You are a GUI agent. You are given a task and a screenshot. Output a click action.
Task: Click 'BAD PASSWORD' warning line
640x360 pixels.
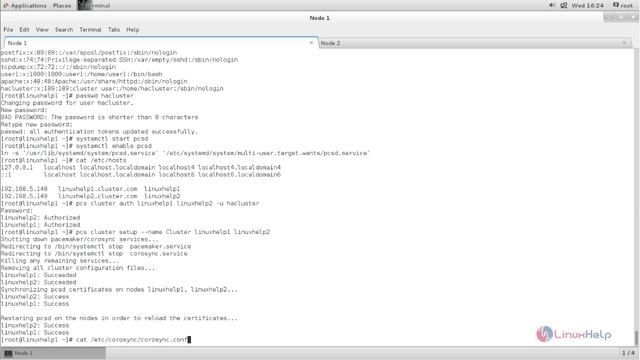99,117
